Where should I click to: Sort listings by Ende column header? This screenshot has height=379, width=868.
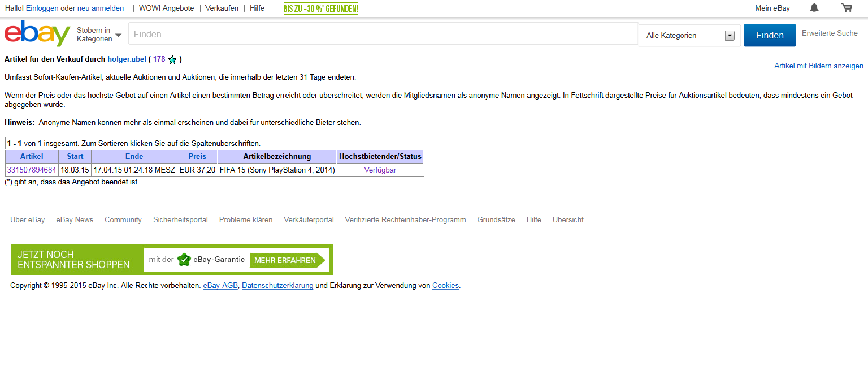point(134,157)
